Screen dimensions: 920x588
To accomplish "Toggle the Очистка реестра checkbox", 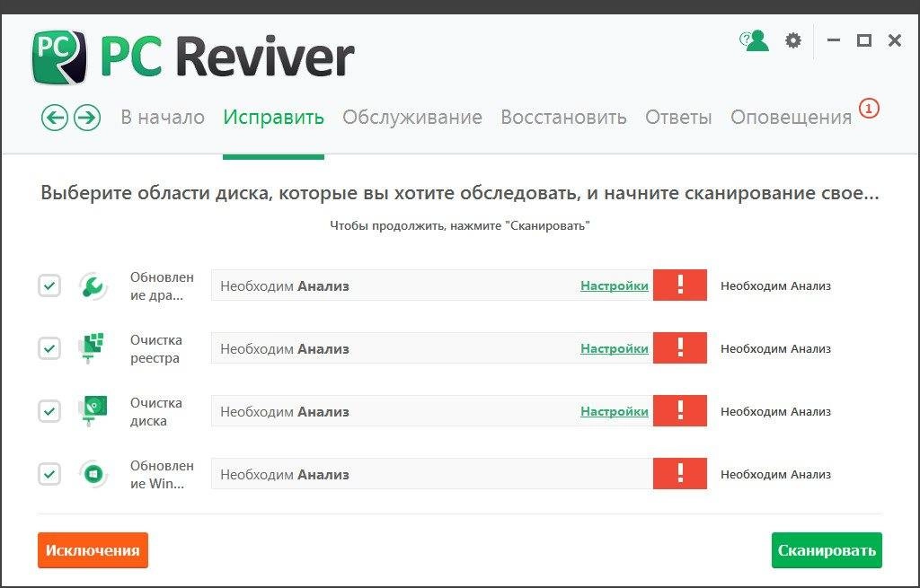I will 49,349.
